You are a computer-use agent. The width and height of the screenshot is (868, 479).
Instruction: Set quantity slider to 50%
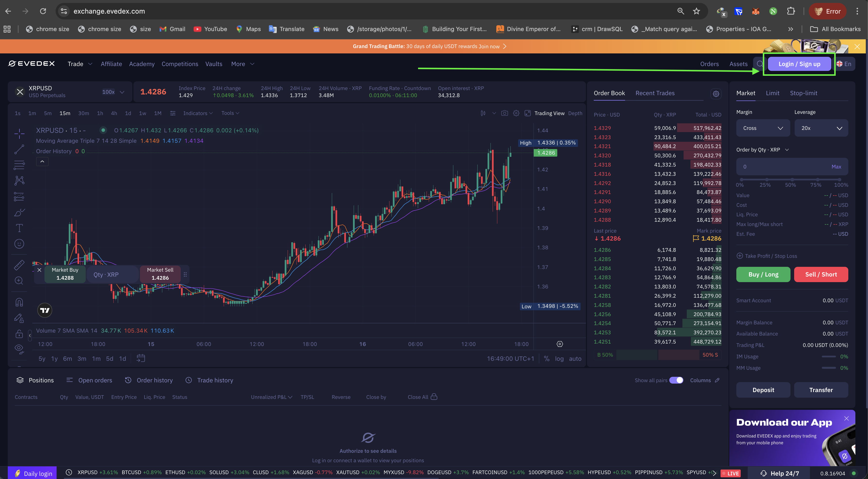pyautogui.click(x=792, y=180)
